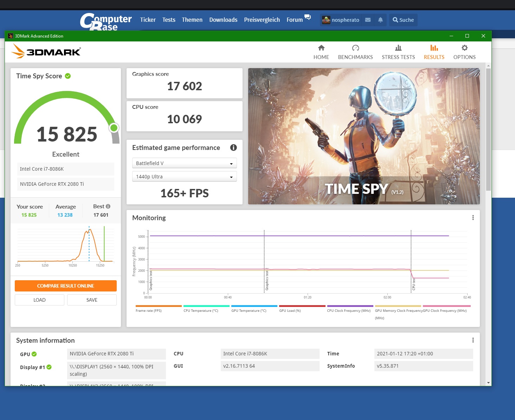The image size is (515, 420).
Task: Open ComputerBase notifications bell icon
Action: (380, 20)
